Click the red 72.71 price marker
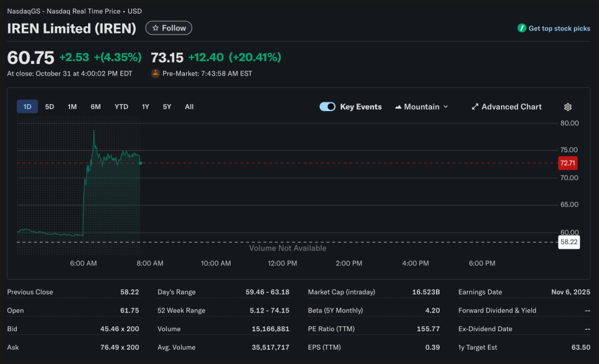Image resolution: width=599 pixels, height=364 pixels. click(567, 163)
